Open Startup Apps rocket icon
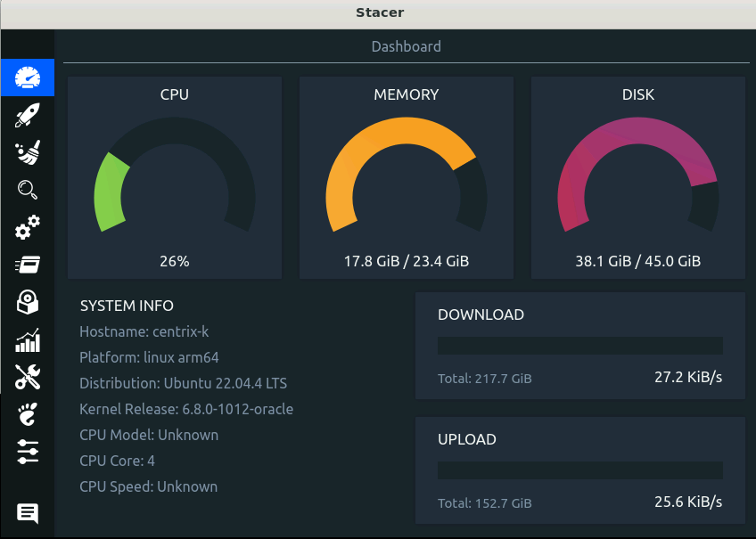Viewport: 756px width, 539px height. [28, 115]
